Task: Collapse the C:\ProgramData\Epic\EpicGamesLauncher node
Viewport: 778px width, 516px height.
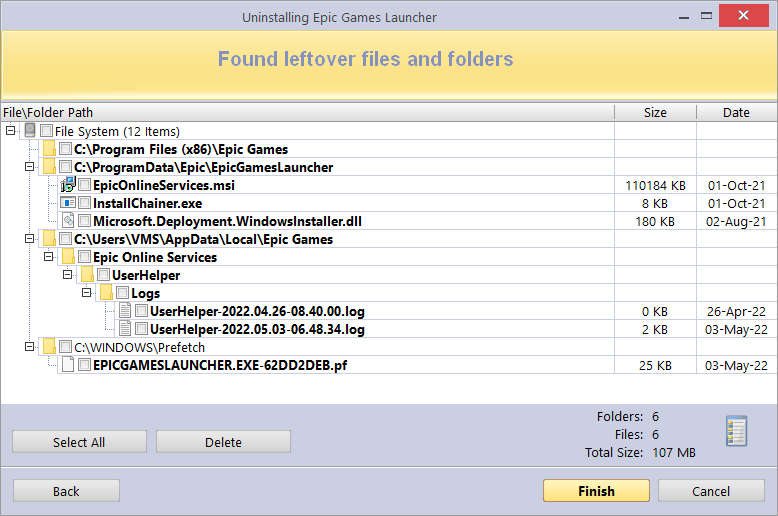Action: point(29,167)
